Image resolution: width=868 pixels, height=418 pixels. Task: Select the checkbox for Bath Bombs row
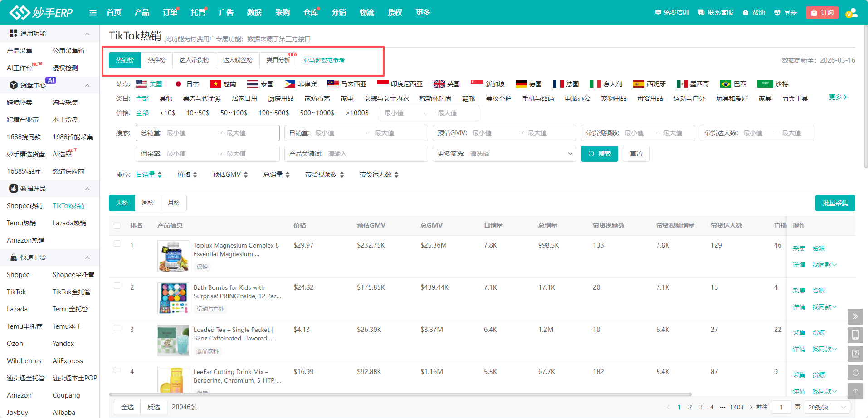click(x=117, y=286)
